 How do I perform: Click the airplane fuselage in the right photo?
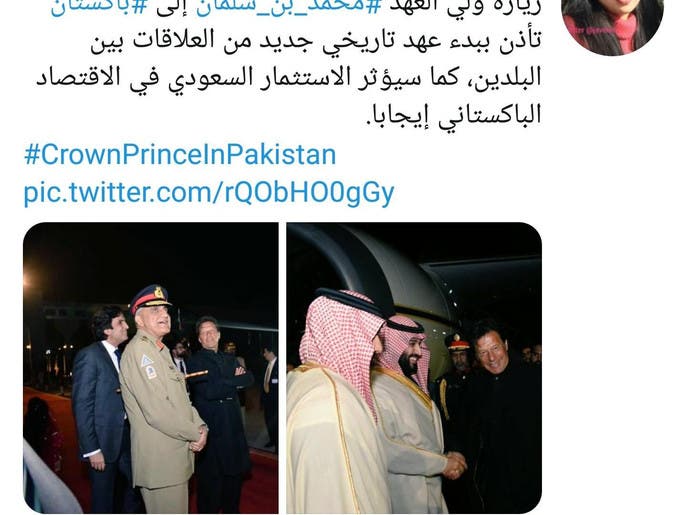(381, 272)
